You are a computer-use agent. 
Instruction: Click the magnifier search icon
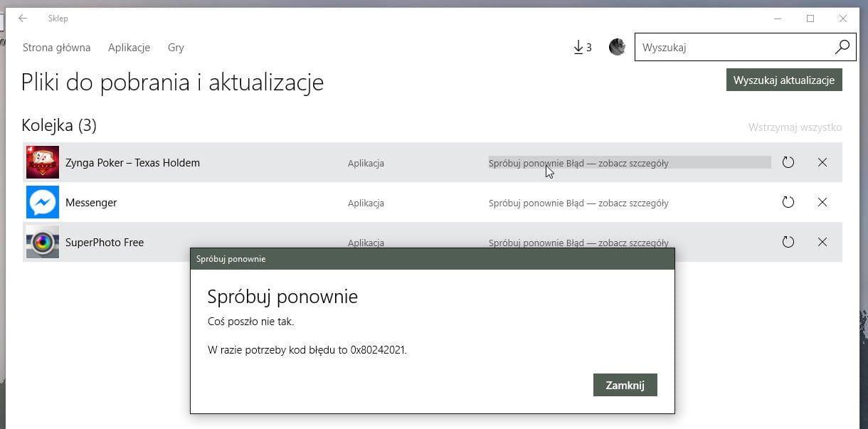click(842, 47)
